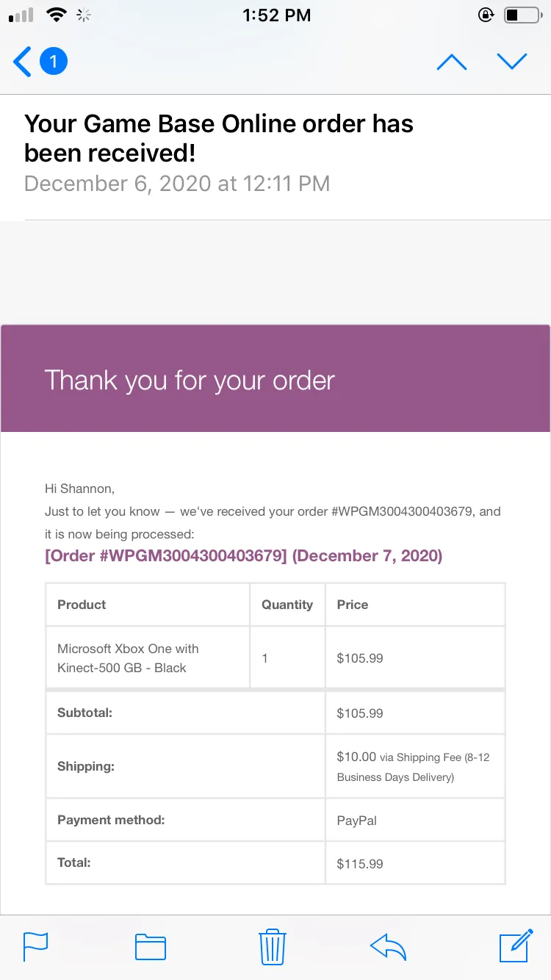Go to the previous message with the up chevron

(452, 62)
